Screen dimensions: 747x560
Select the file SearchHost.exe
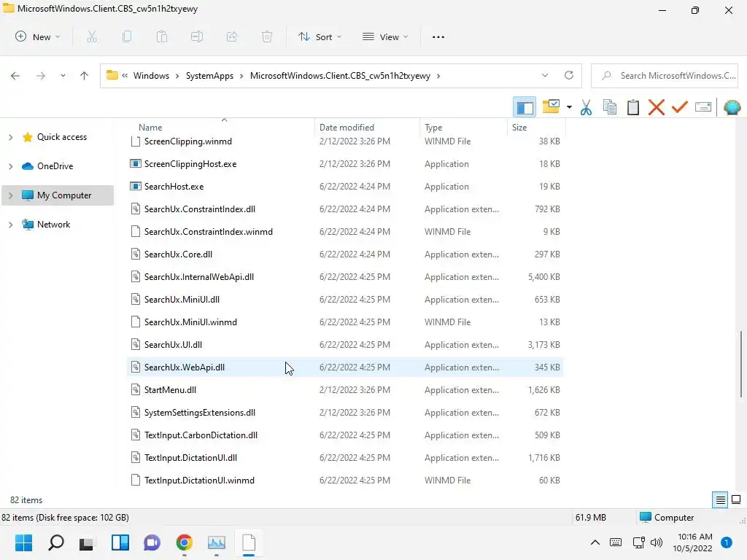coord(345,187)
